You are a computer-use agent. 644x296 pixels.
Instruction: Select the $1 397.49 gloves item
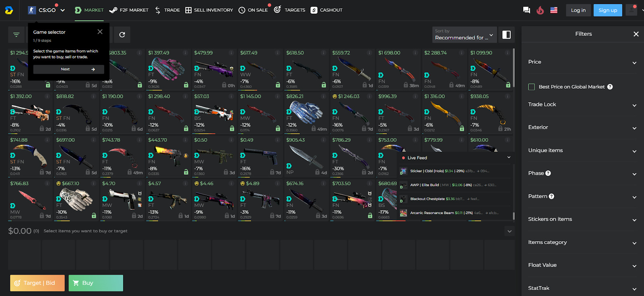pyautogui.click(x=168, y=69)
